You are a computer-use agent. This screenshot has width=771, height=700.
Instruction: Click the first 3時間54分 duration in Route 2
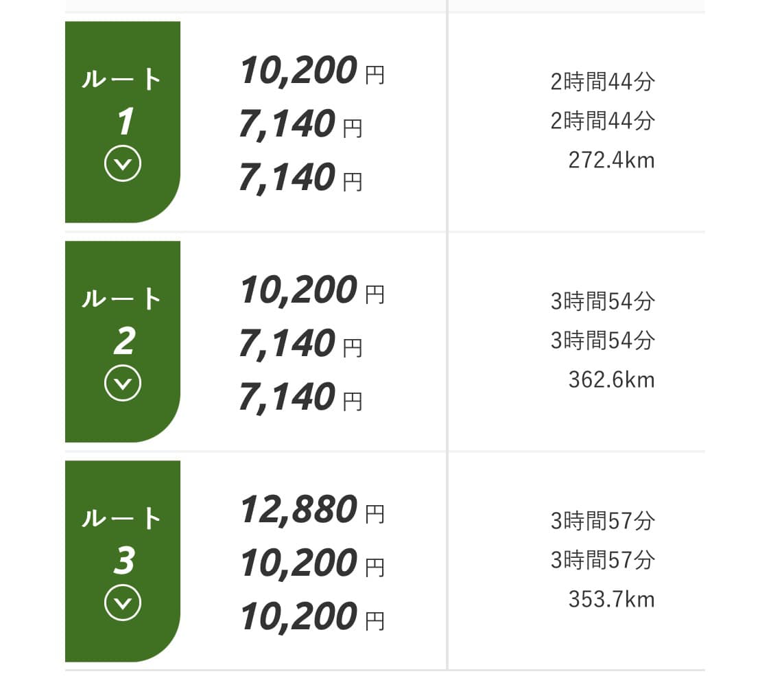602,302
